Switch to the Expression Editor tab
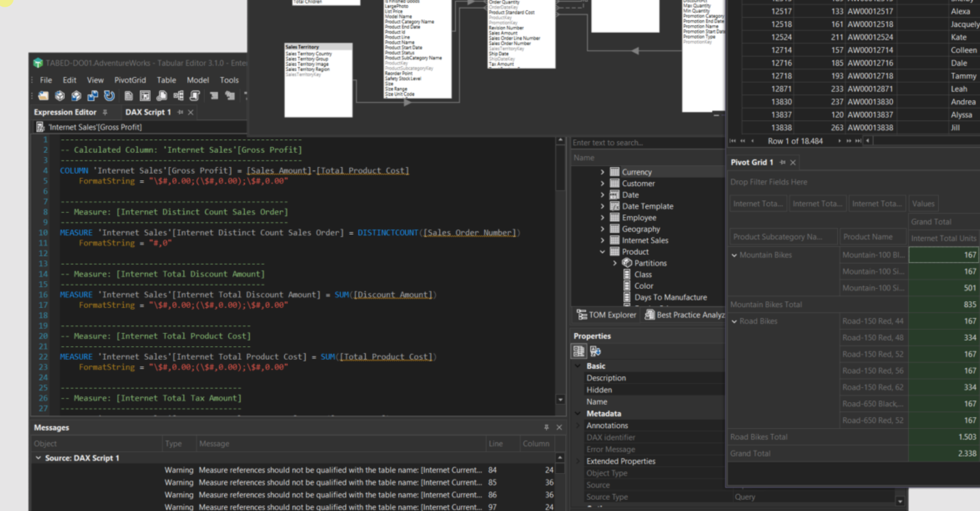980x511 pixels. (x=65, y=113)
